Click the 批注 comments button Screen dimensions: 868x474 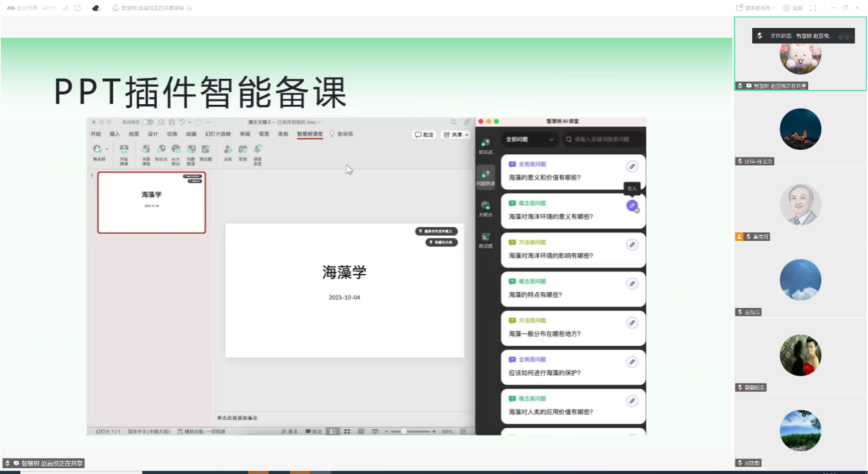tap(424, 135)
